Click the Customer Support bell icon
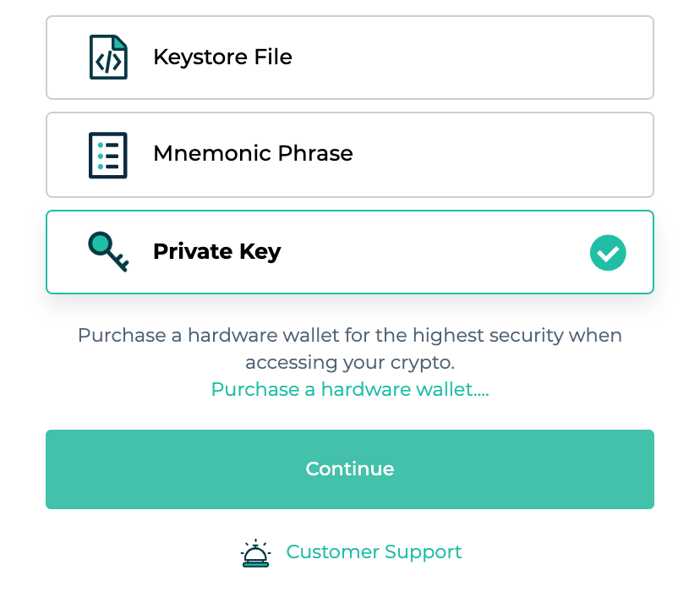The height and width of the screenshot is (609, 700). pos(256,552)
